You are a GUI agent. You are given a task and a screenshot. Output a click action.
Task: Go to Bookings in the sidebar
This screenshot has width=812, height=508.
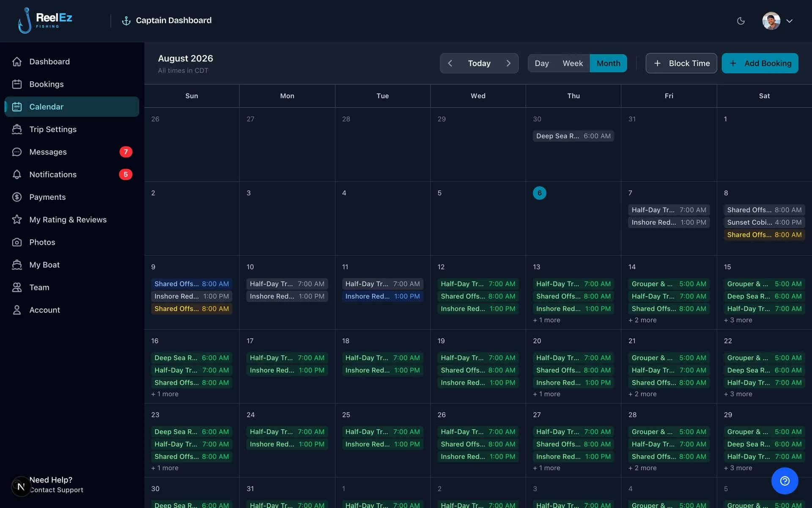point(72,84)
